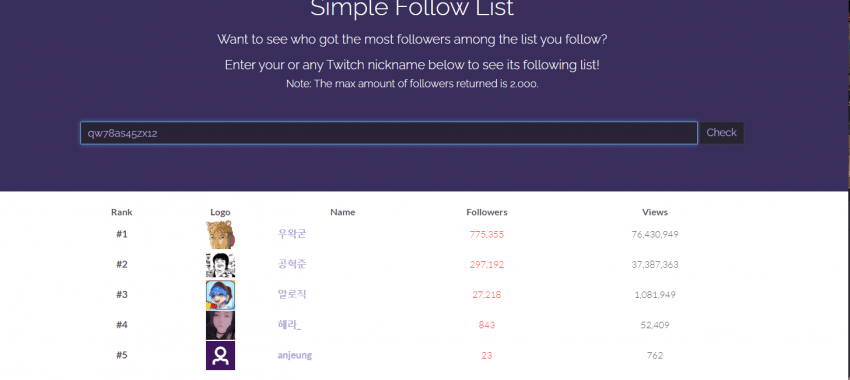Open the 혜라_ channel link
850x380 pixels.
point(289,325)
